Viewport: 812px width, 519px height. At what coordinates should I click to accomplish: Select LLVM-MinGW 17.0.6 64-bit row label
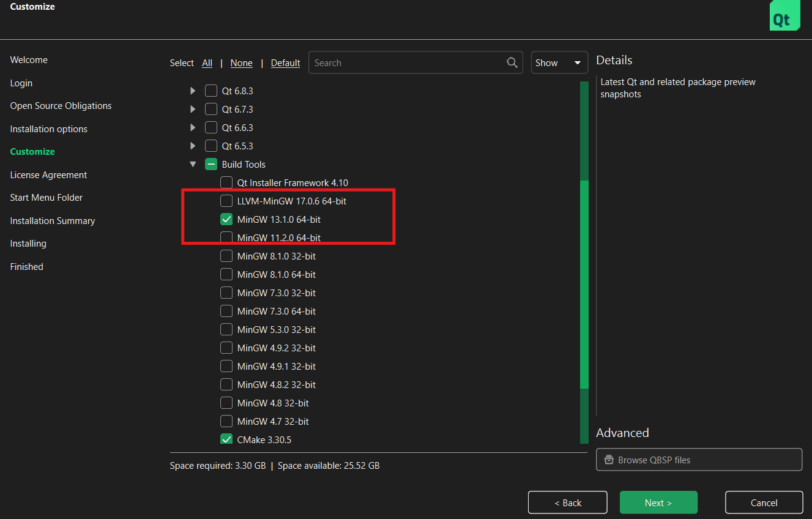pyautogui.click(x=292, y=201)
